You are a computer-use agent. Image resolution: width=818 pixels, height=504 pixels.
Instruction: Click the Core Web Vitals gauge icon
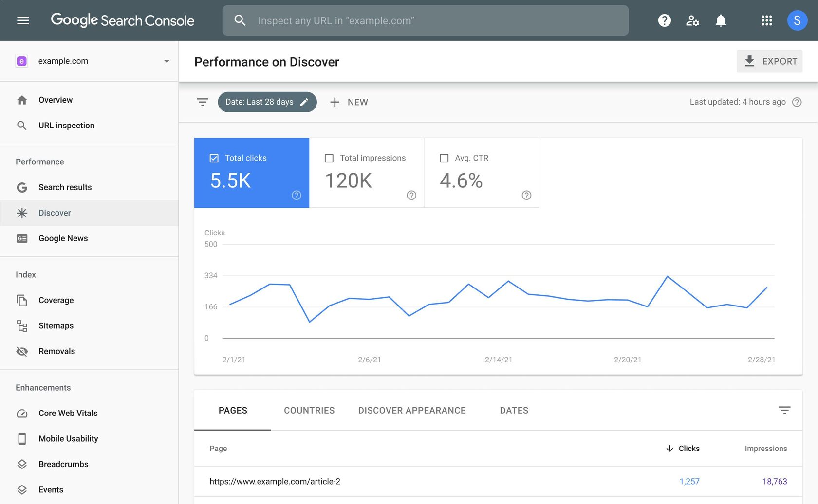[x=22, y=414]
